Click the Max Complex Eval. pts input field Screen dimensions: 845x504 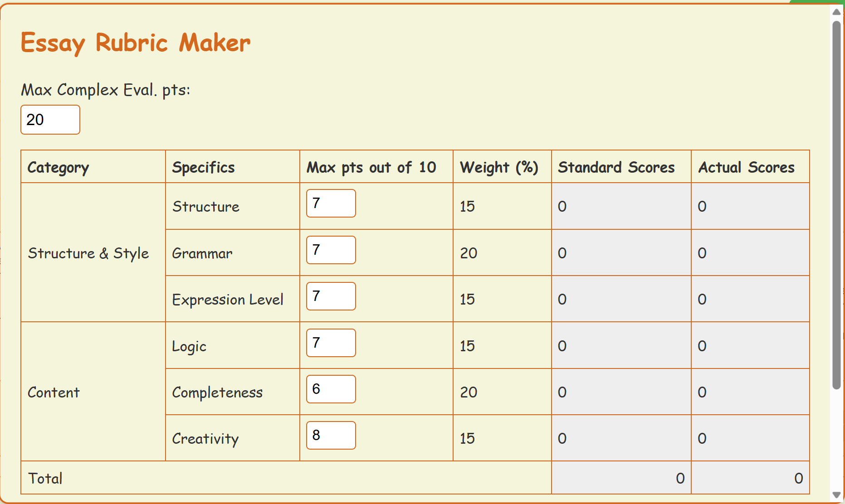pos(50,120)
